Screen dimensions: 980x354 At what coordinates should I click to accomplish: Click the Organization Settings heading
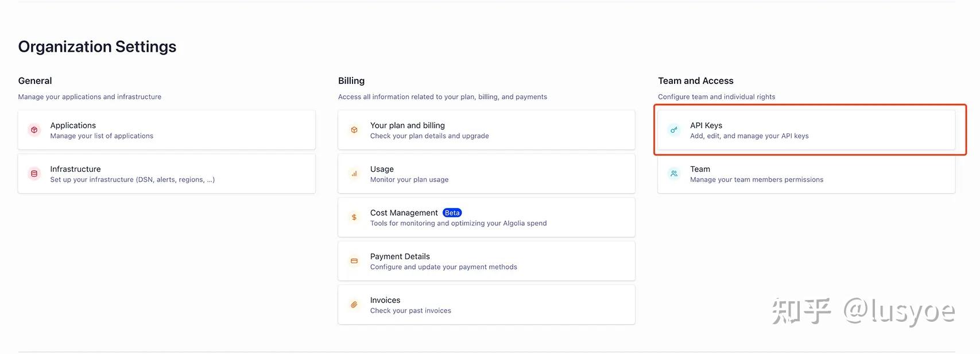96,46
